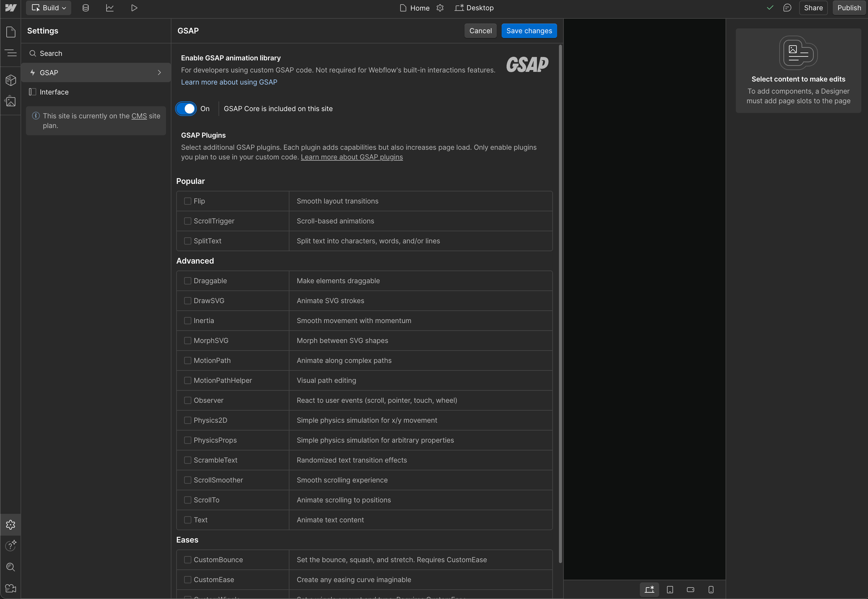The width and height of the screenshot is (868, 599).
Task: Click the Preview play icon
Action: 134,8
